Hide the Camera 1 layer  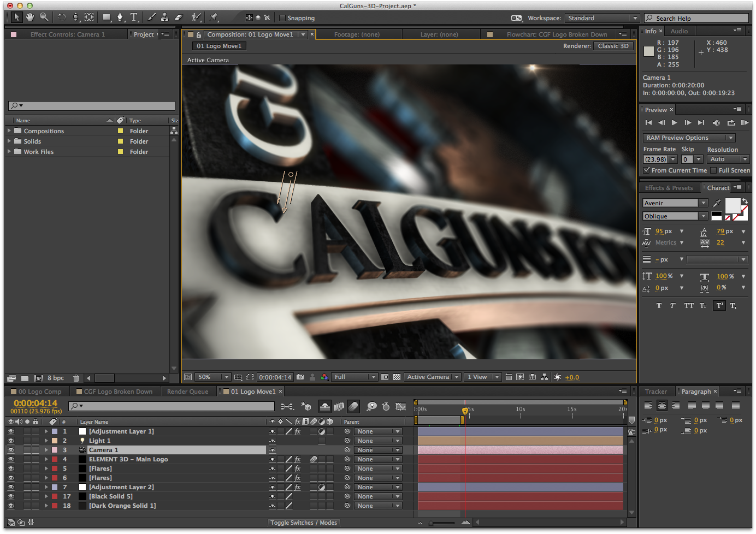[x=11, y=450]
